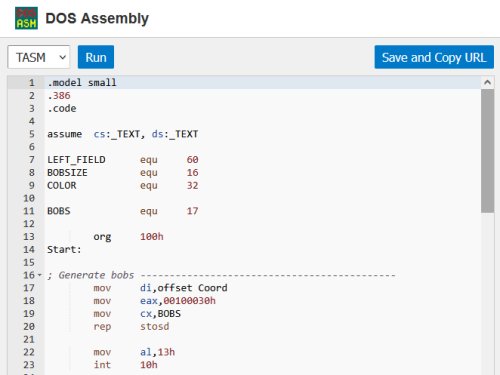Click the DOS Assembly title text
The width and height of the screenshot is (500, 375).
tap(97, 18)
